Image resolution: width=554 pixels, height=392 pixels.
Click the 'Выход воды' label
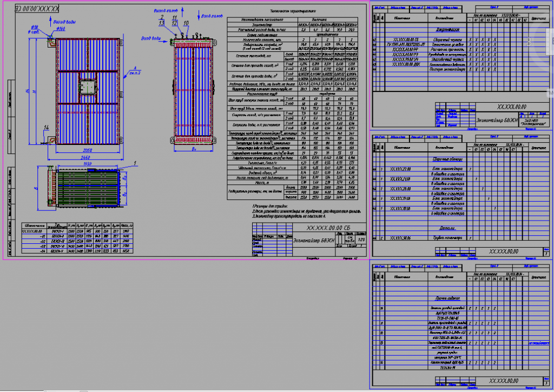pos(64,22)
